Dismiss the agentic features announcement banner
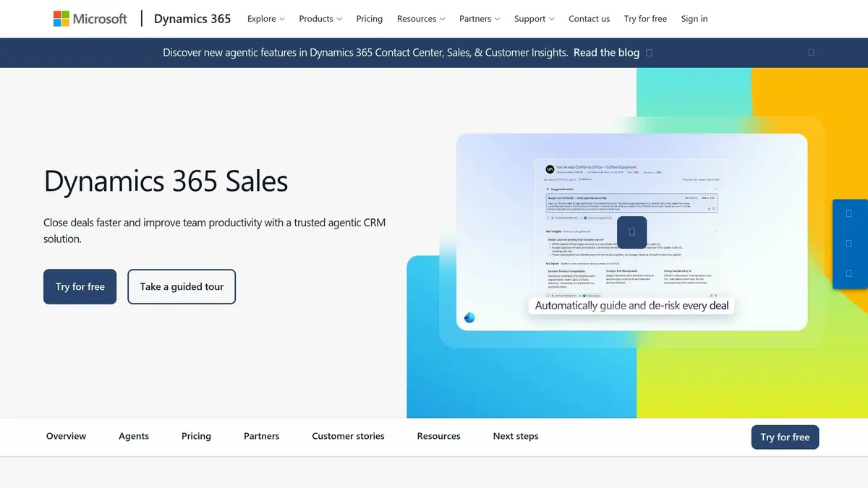868x488 pixels. (811, 53)
